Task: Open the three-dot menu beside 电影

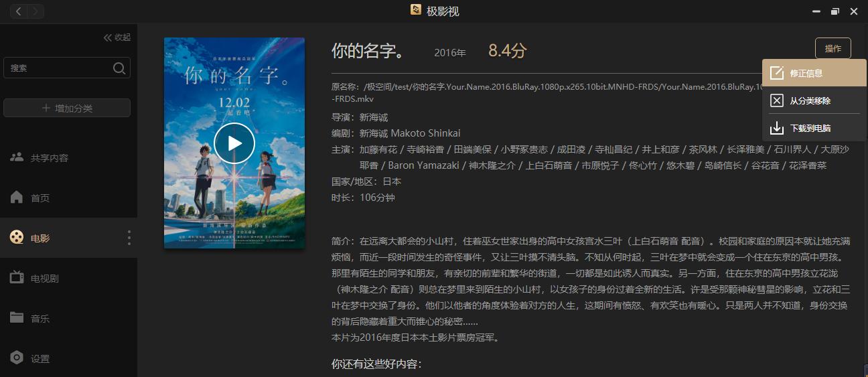Action: coord(129,238)
